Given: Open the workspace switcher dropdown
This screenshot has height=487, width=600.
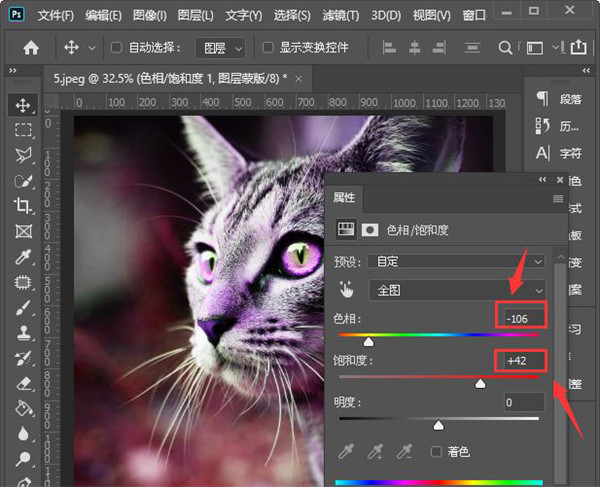Looking at the screenshot, I should pyautogui.click(x=537, y=48).
